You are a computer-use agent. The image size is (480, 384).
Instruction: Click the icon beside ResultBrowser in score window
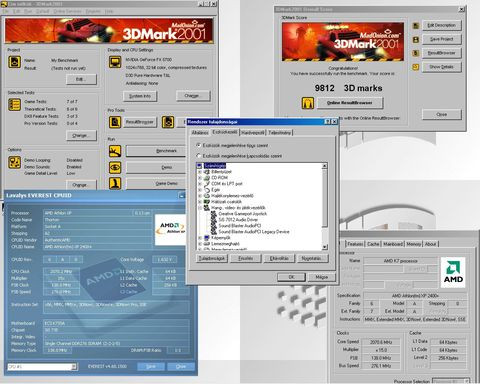416,53
